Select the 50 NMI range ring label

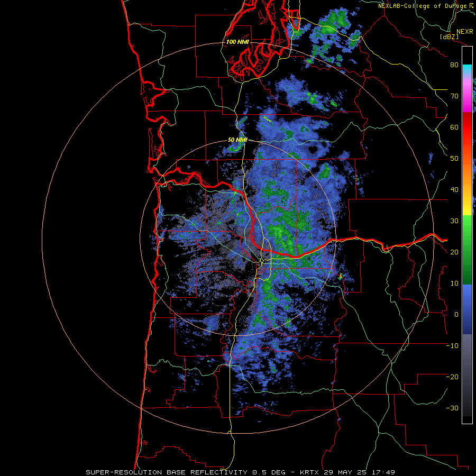237,140
